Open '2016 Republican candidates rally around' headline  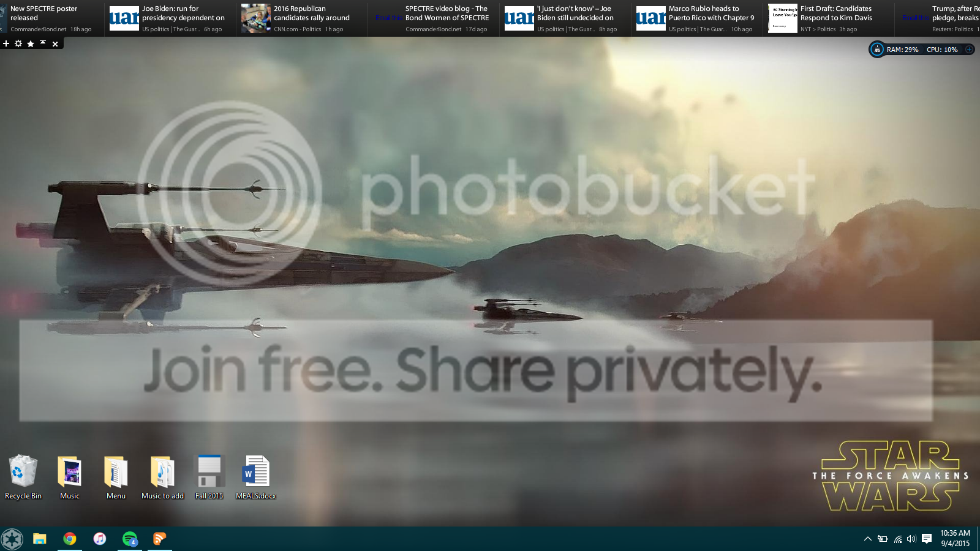(x=312, y=13)
